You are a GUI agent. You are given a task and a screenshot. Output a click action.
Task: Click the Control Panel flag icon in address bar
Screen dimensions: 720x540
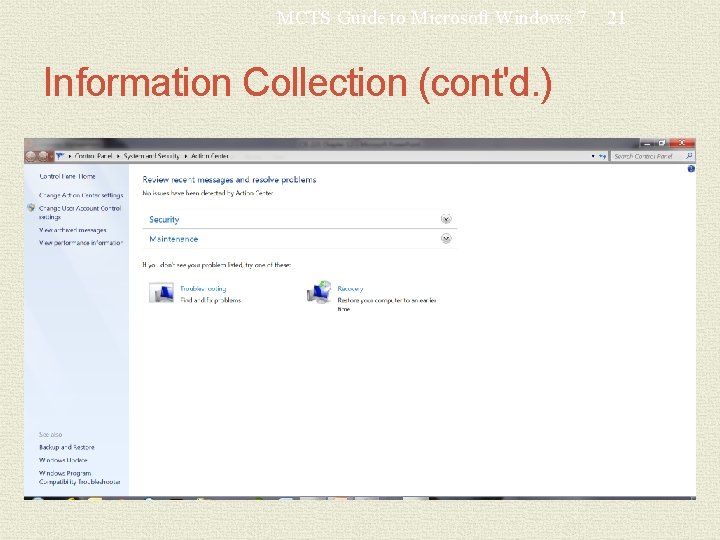click(x=60, y=156)
